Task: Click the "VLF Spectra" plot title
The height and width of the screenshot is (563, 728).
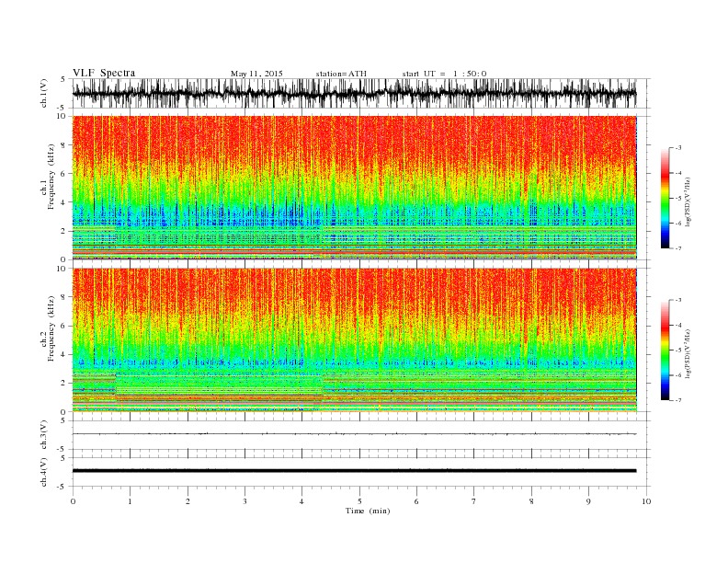Action: (104, 73)
